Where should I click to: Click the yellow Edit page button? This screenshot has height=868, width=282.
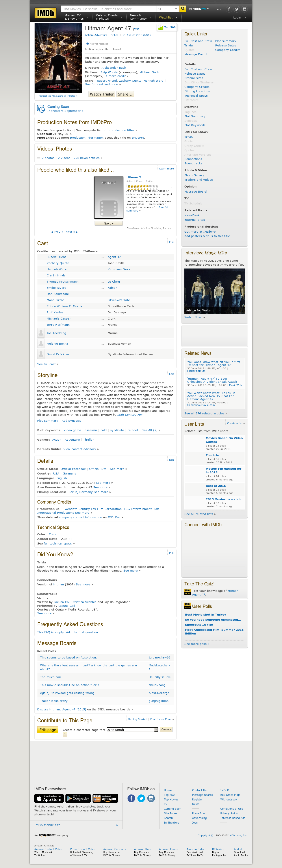pyautogui.click(x=48, y=730)
